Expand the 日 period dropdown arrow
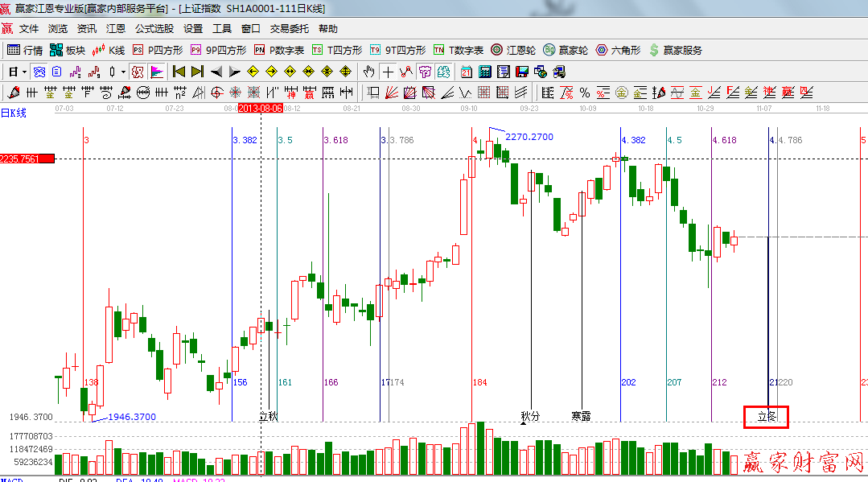 pyautogui.click(x=24, y=72)
